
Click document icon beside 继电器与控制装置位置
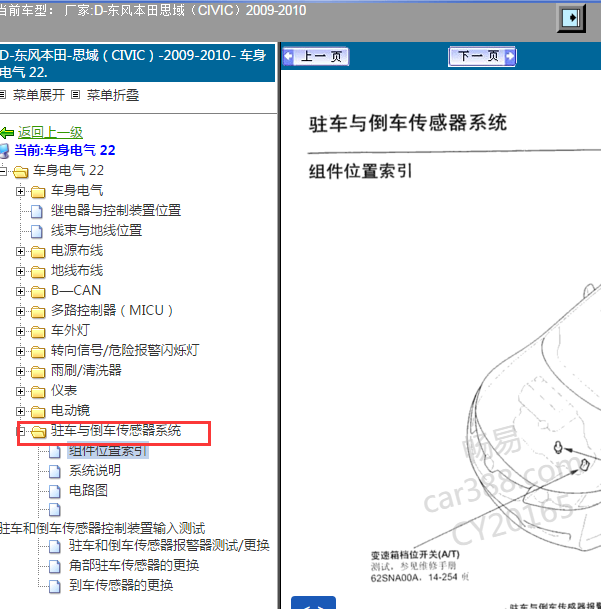[37, 211]
